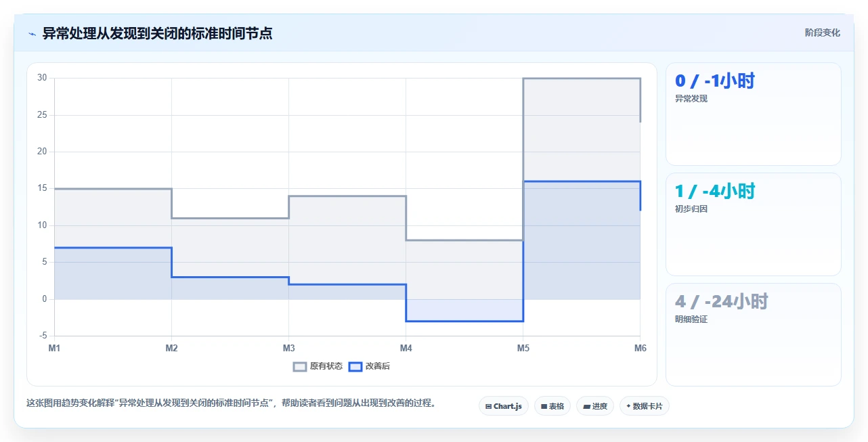Click the value 0 / -1小时
Screen dimensions: 868x442
[715, 81]
